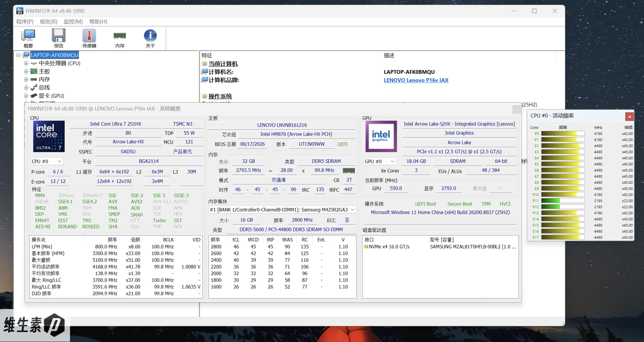
Task: Click the motherboard icon beside 主板
Action: pyautogui.click(x=34, y=72)
